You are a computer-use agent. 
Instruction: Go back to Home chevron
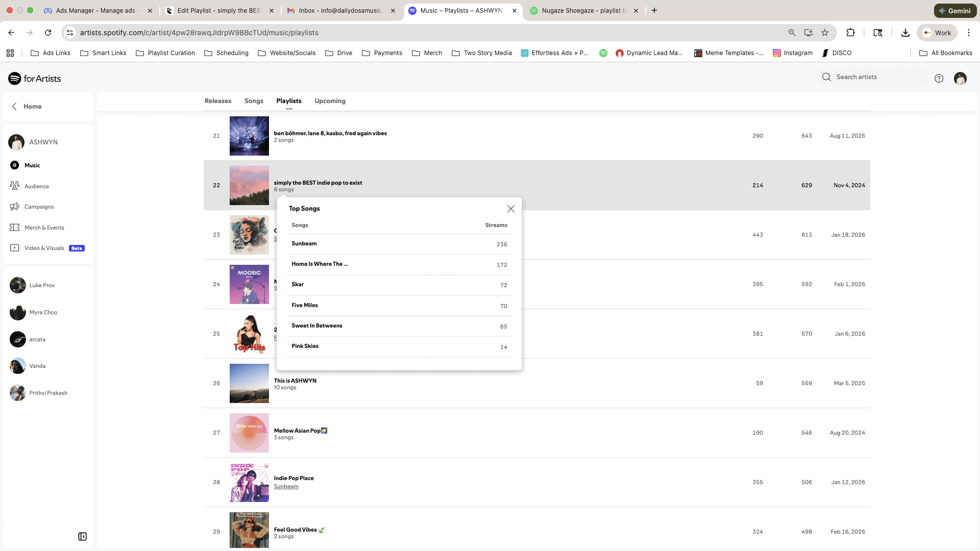tap(15, 106)
